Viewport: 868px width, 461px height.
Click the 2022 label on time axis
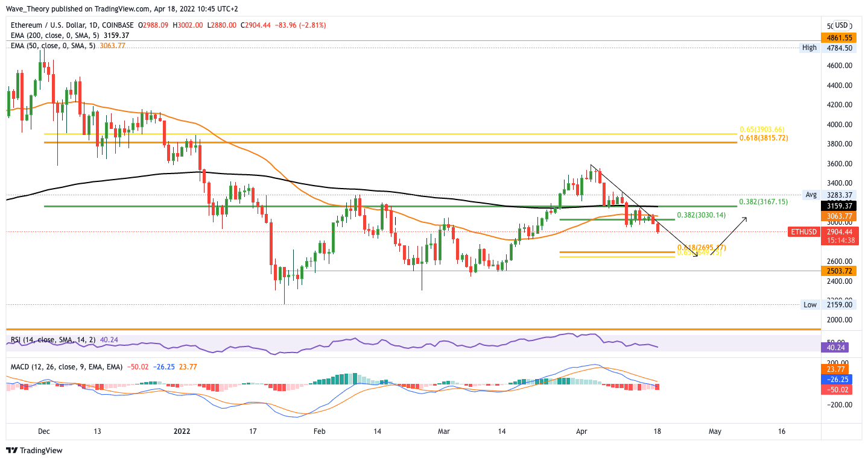pyautogui.click(x=182, y=431)
